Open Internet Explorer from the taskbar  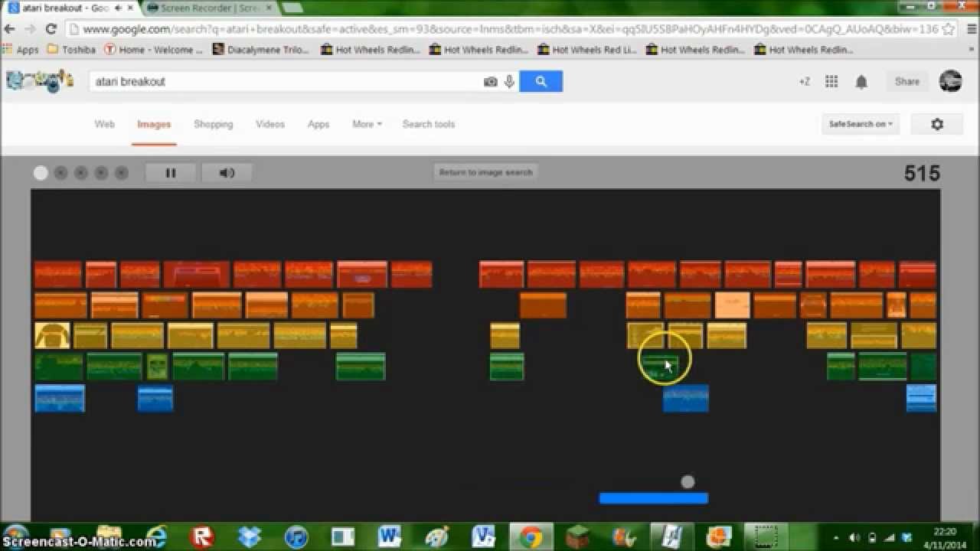coord(156,536)
